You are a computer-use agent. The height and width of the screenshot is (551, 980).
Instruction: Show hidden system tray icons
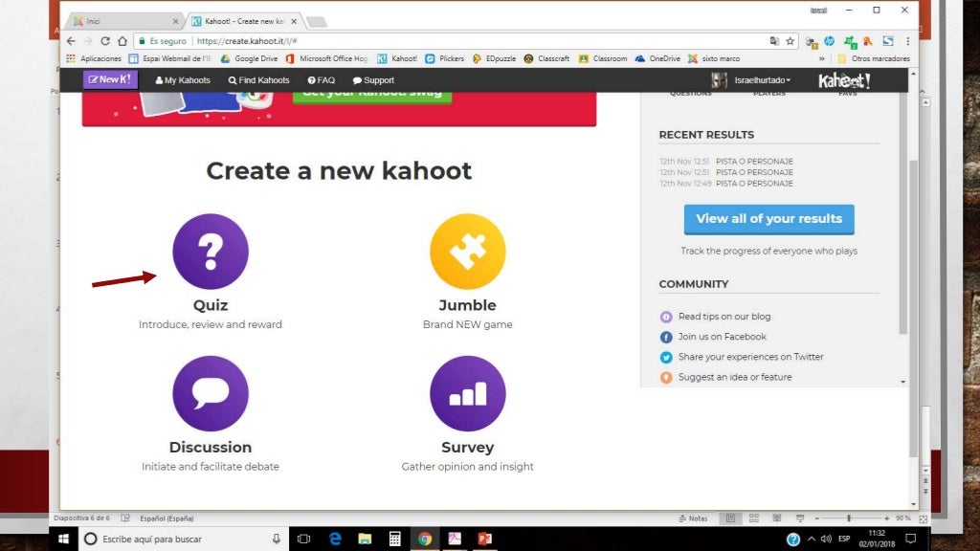pyautogui.click(x=812, y=539)
